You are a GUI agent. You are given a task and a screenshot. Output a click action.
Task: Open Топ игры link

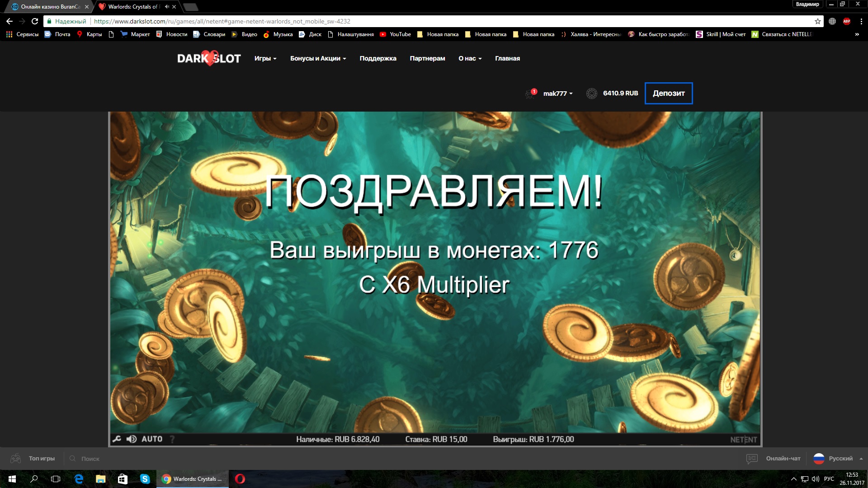pos(42,458)
